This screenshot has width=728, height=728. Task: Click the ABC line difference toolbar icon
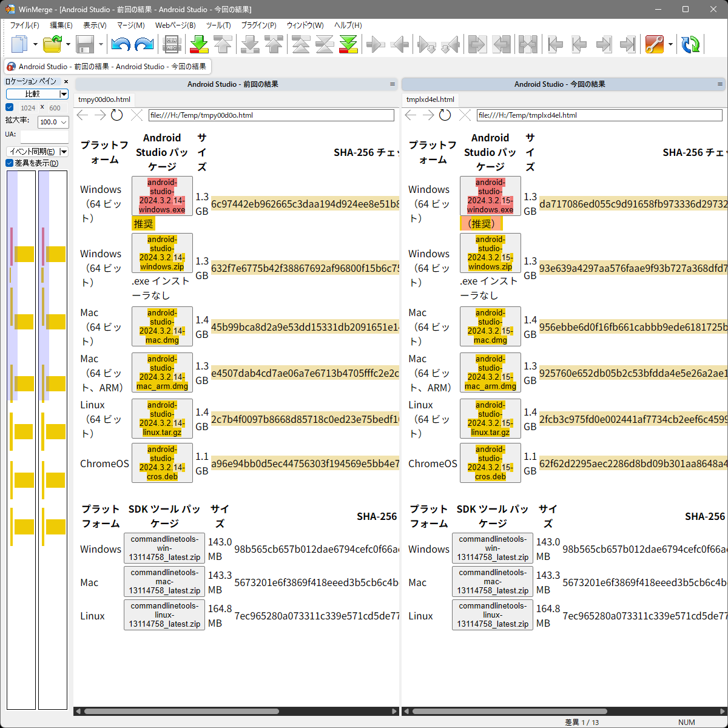pyautogui.click(x=173, y=44)
